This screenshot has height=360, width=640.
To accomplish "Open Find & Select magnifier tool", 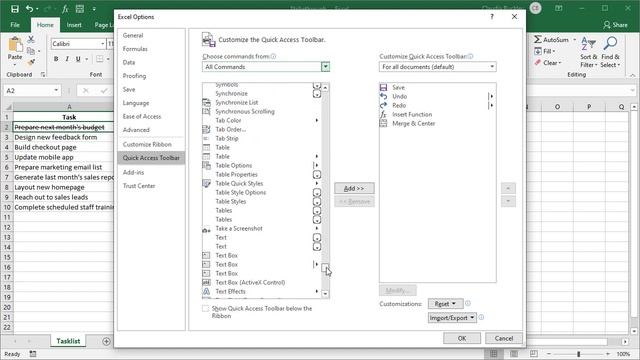I will pyautogui.click(x=611, y=52).
